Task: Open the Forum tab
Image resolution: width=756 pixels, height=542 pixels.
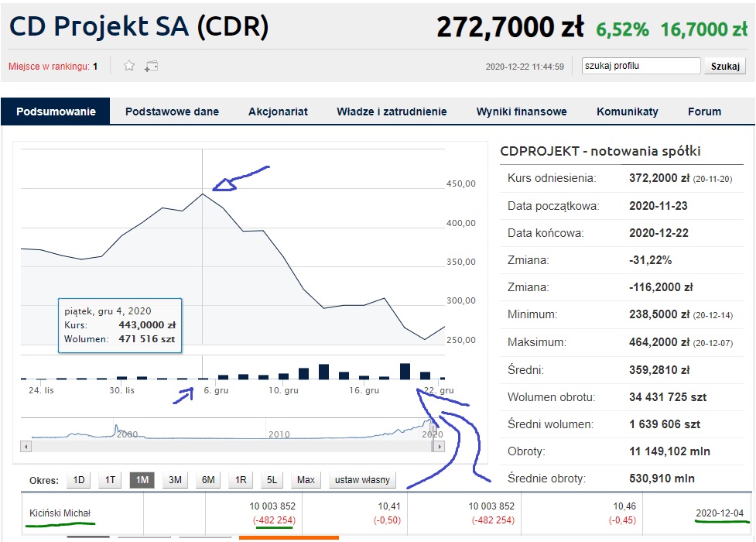Action: [704, 111]
